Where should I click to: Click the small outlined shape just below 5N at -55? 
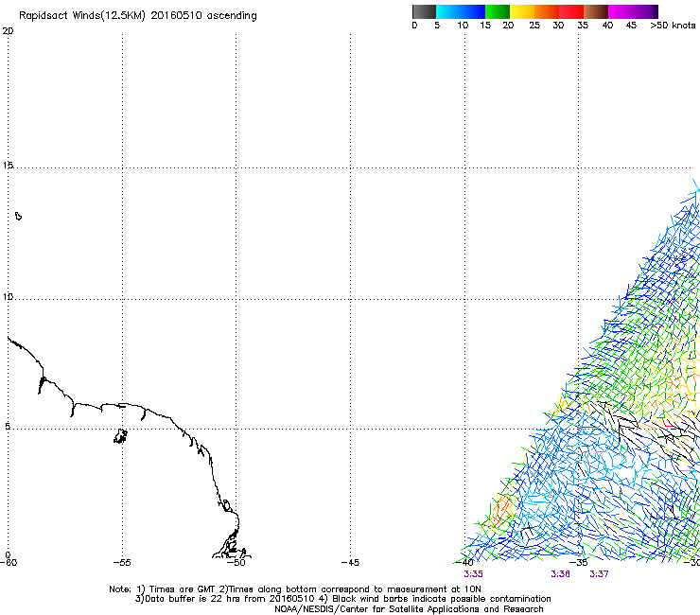120,436
